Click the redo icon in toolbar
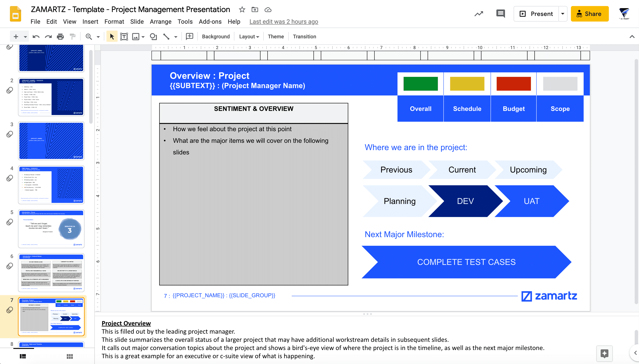 [49, 36]
